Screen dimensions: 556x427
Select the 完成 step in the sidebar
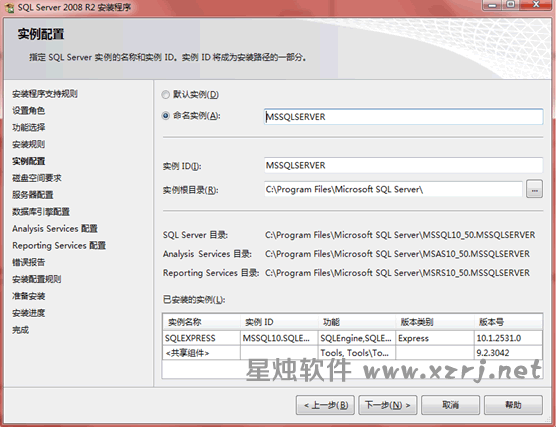20,330
